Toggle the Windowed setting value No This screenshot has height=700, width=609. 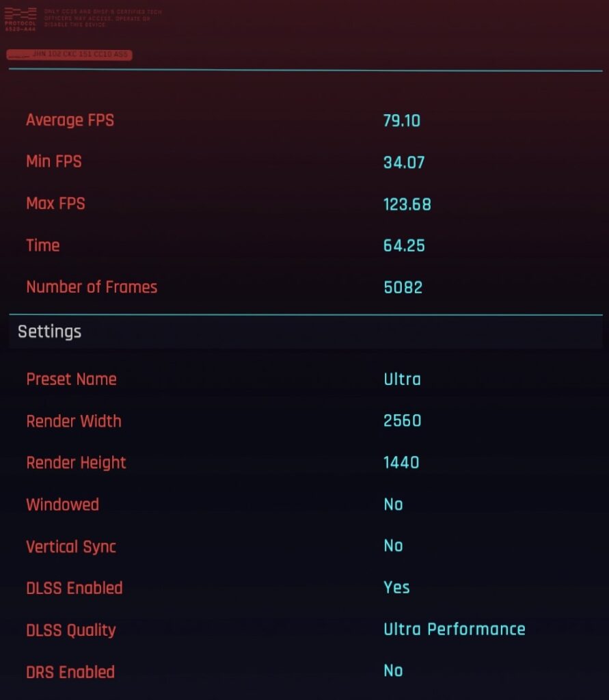(x=393, y=504)
